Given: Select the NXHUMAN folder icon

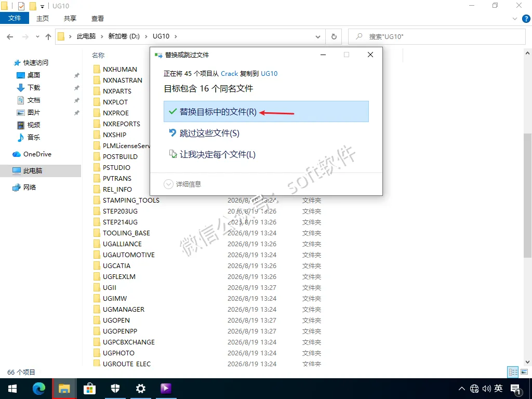Looking at the screenshot, I should click(97, 69).
